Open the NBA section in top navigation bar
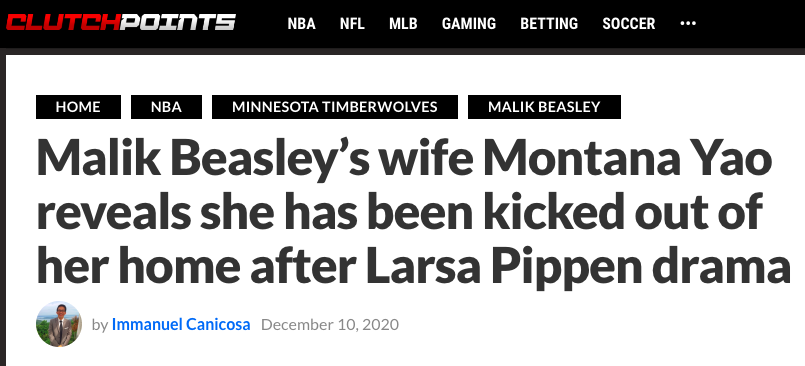 tap(301, 24)
